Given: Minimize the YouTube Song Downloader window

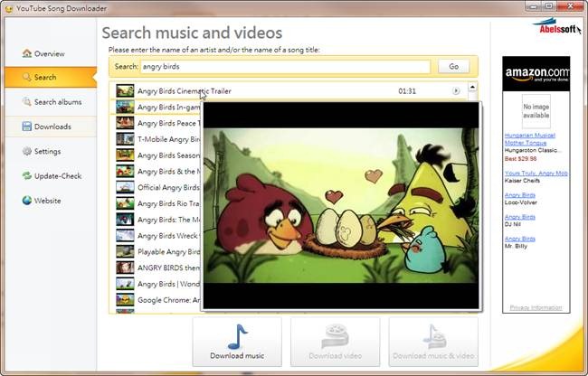Looking at the screenshot, I should 533,5.
